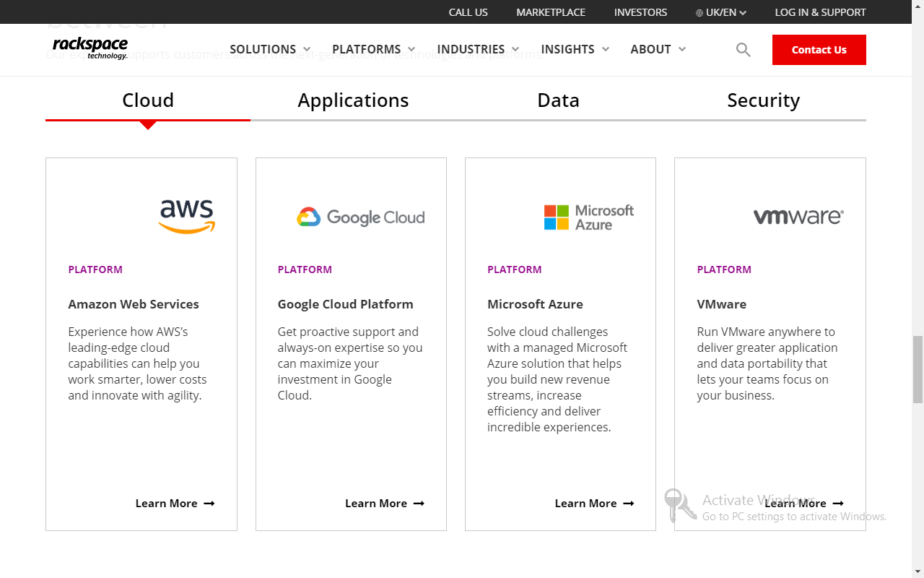Click arrow icon after VMware Learn More
The height and width of the screenshot is (578, 924).
838,504
